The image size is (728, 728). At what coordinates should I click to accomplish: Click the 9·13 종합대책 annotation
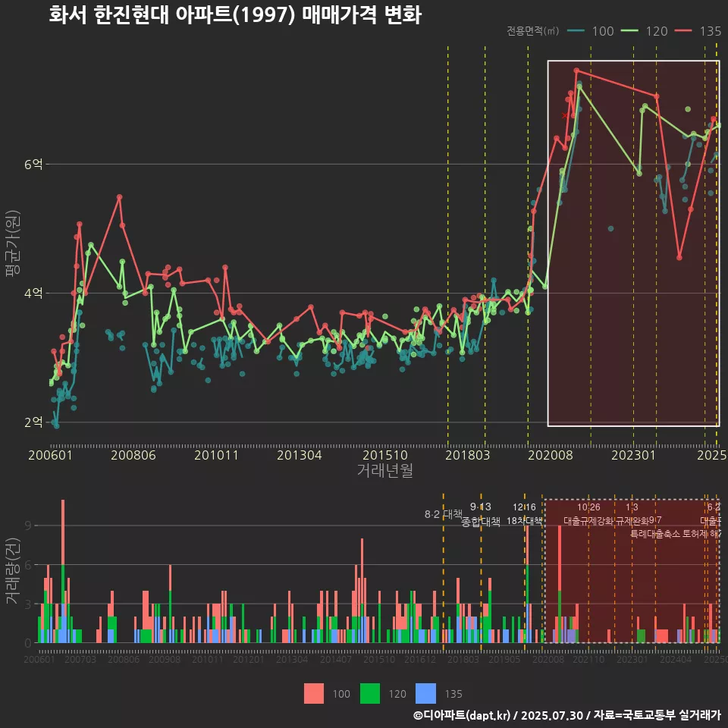pos(481,514)
